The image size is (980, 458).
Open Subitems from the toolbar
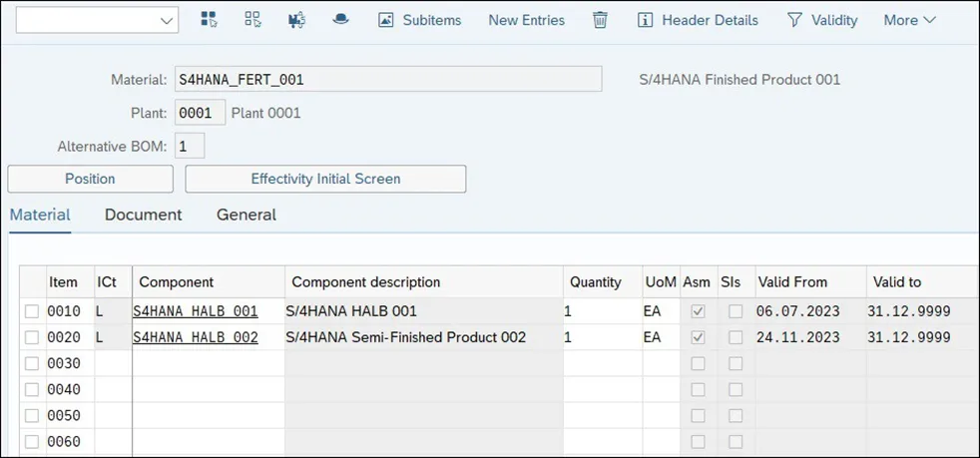click(x=421, y=20)
